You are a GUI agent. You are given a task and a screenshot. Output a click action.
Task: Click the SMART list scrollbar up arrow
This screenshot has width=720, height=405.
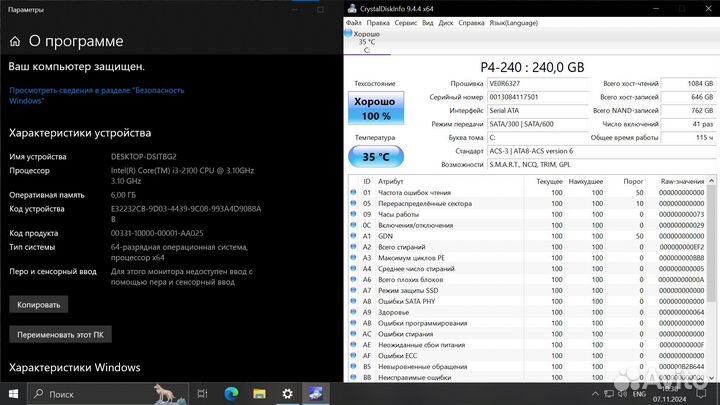point(711,181)
